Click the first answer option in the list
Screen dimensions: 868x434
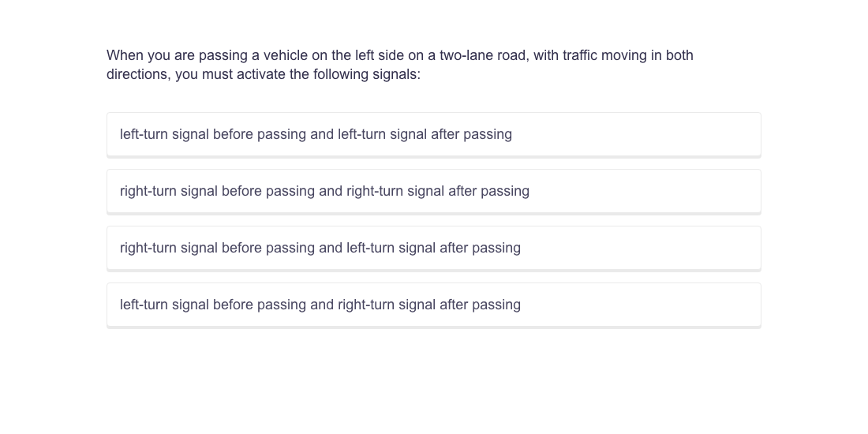pyautogui.click(x=433, y=134)
